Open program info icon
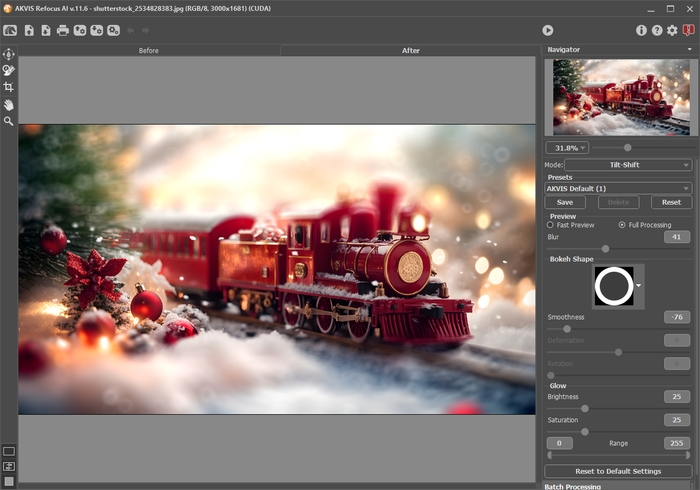700x490 pixels. (x=641, y=30)
